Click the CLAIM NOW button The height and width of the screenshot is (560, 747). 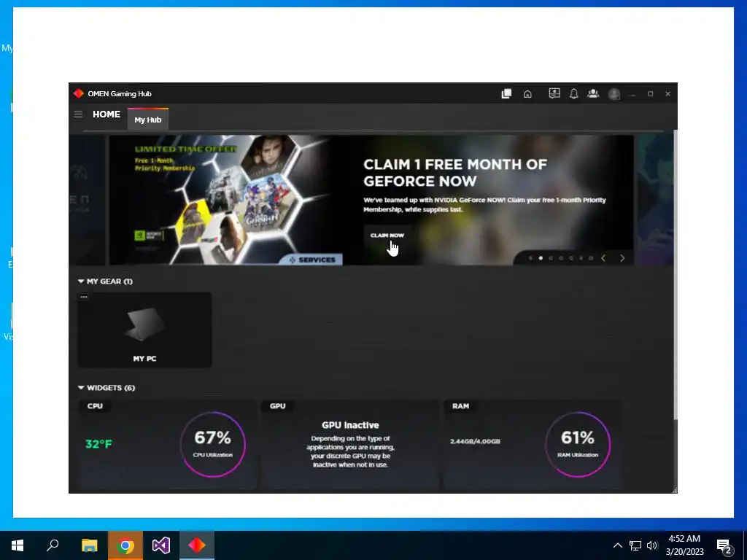(387, 236)
